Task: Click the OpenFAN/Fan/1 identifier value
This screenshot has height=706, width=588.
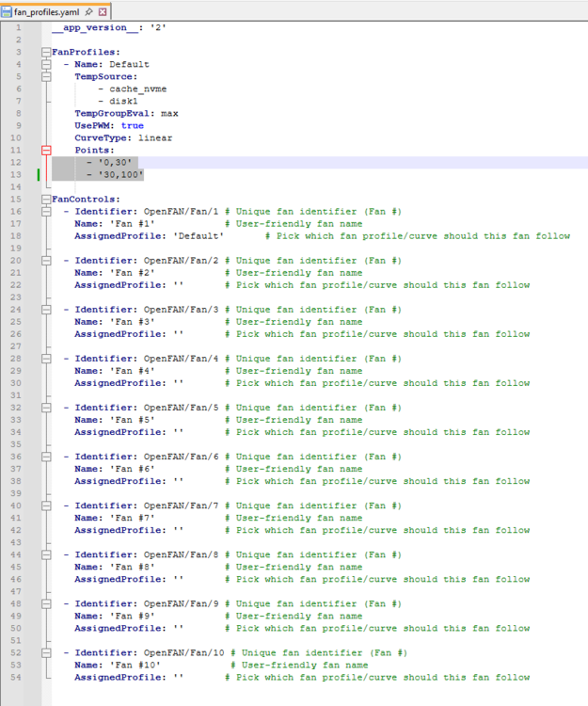Action: coord(182,212)
